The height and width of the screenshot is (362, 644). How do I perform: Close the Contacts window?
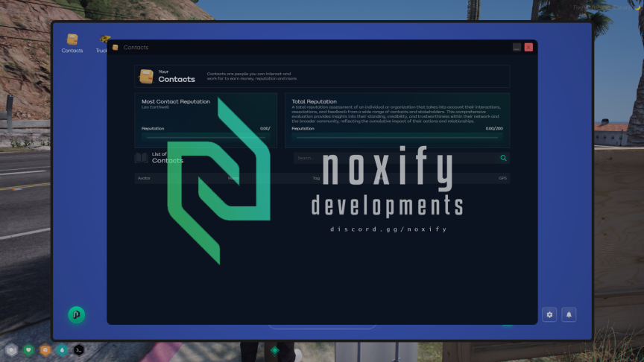pyautogui.click(x=528, y=47)
